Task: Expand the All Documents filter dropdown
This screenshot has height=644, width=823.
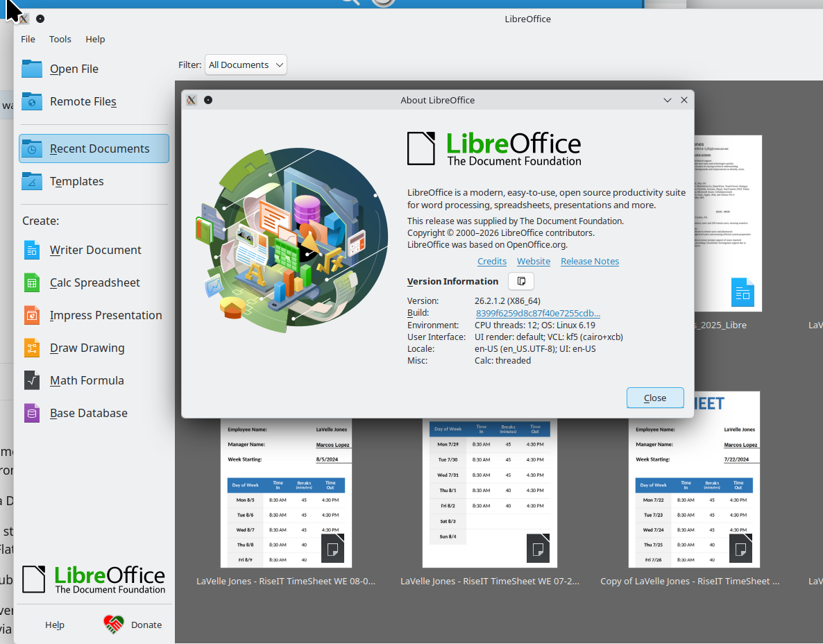Action: [246, 65]
